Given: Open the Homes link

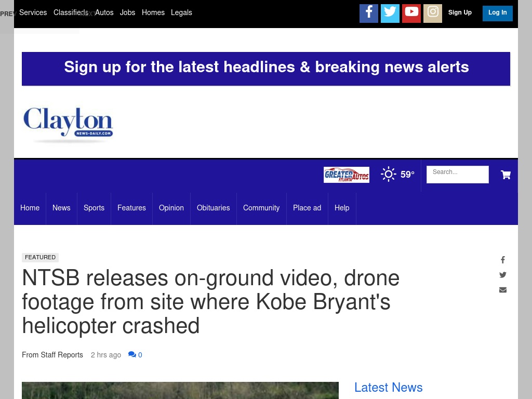Looking at the screenshot, I should 153,12.
